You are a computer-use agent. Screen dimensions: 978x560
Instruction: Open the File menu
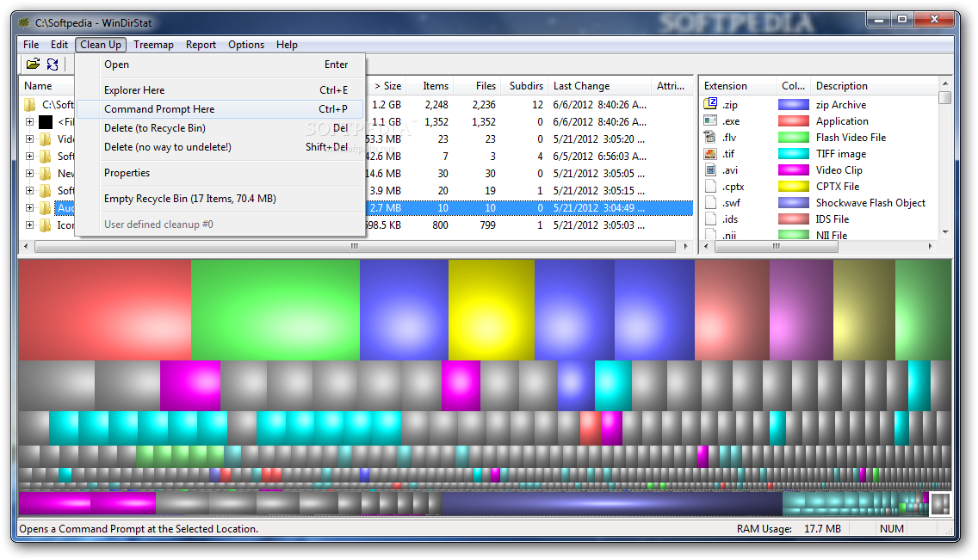click(x=31, y=44)
